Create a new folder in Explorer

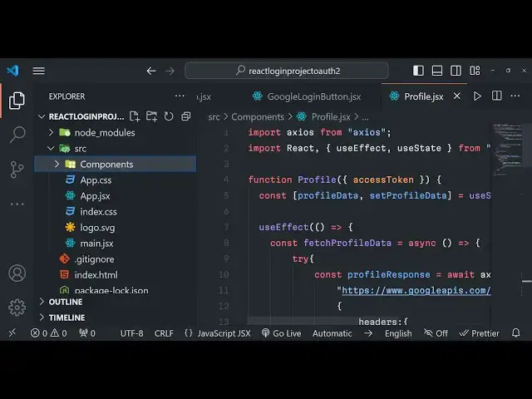151,116
